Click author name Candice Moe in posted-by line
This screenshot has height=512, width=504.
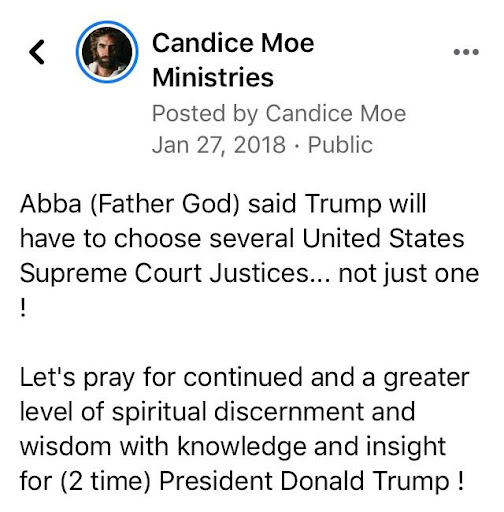coord(336,113)
